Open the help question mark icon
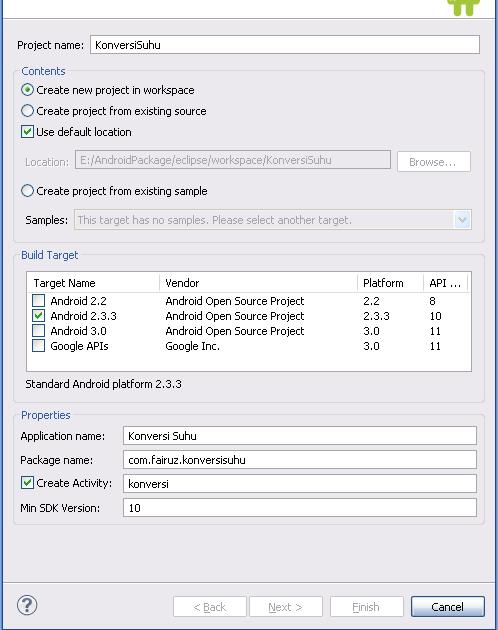 27,605
